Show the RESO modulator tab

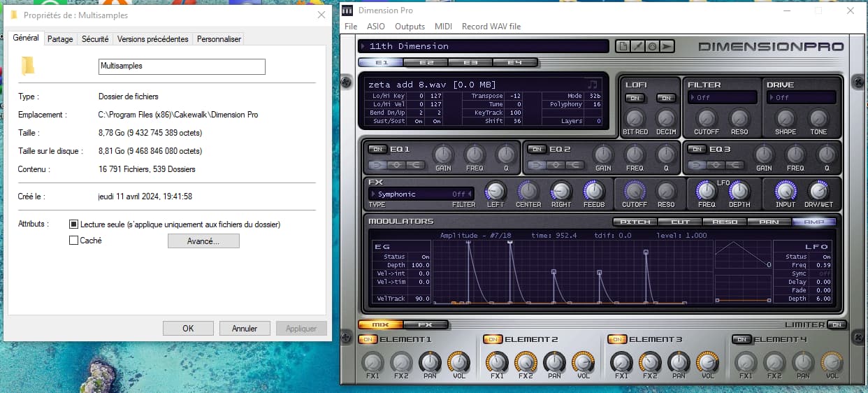click(725, 222)
